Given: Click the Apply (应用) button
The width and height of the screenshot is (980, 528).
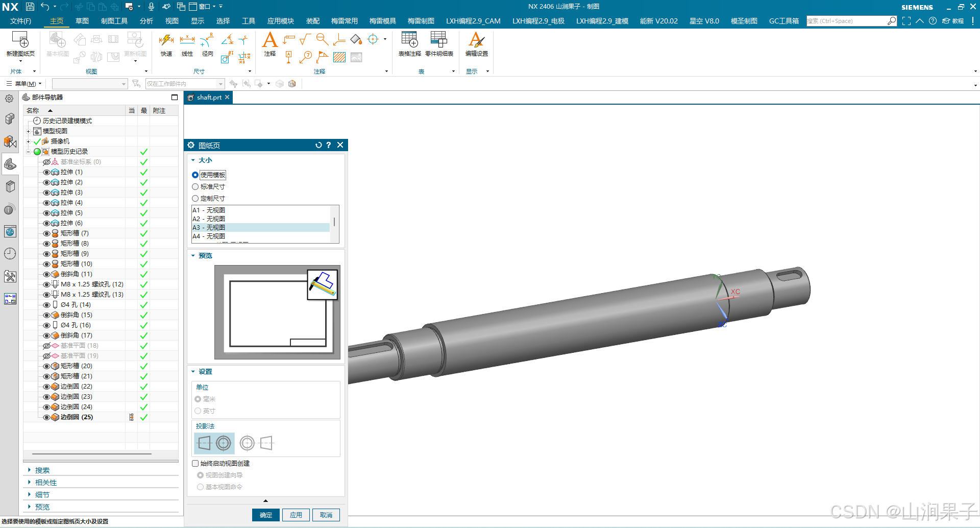Looking at the screenshot, I should [x=296, y=515].
